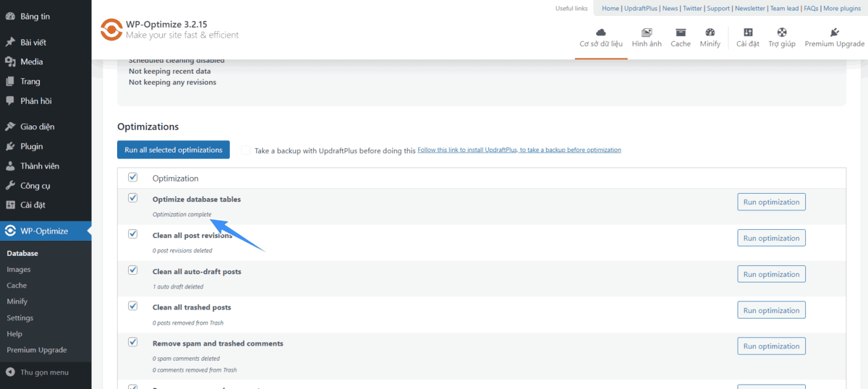The width and height of the screenshot is (868, 389).
Task: Click the Thành viên user icon
Action: point(10,166)
